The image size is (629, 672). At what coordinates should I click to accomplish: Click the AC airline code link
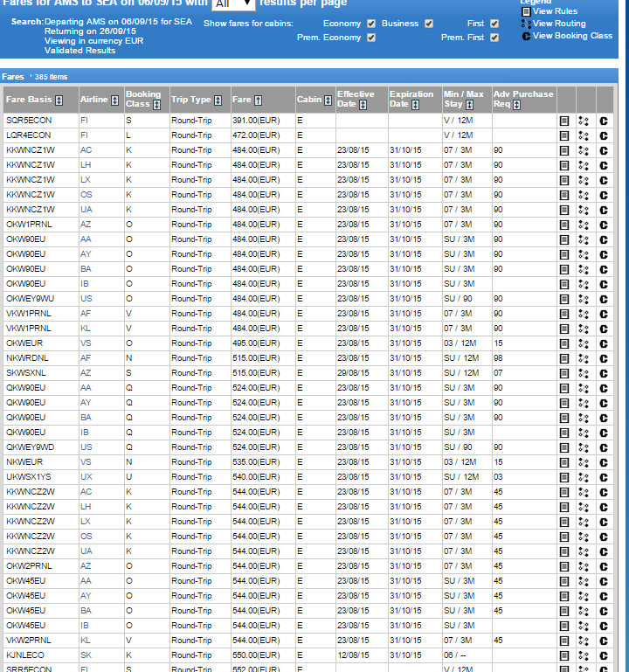pyautogui.click(x=85, y=150)
